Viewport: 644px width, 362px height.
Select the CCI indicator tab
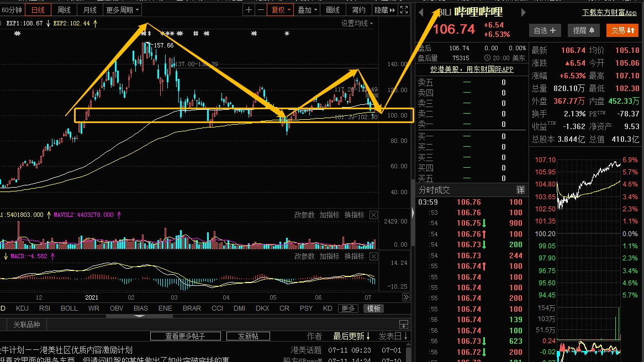point(217,308)
